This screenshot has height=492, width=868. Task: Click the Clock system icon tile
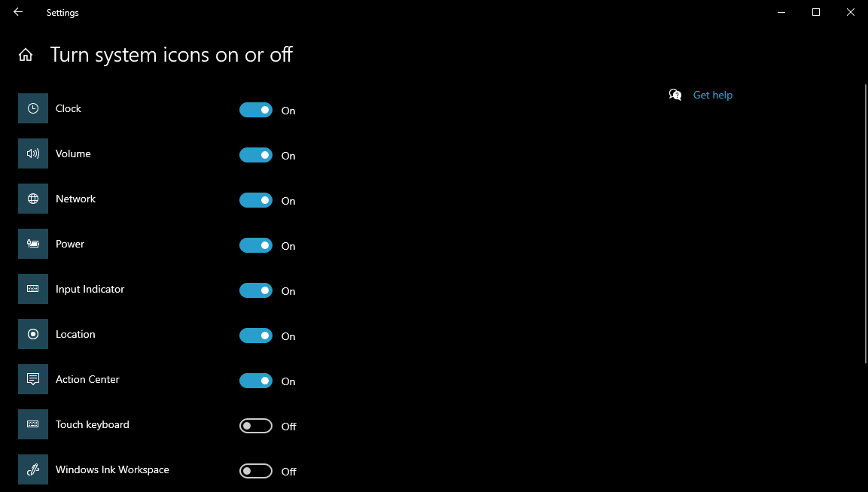tap(33, 108)
